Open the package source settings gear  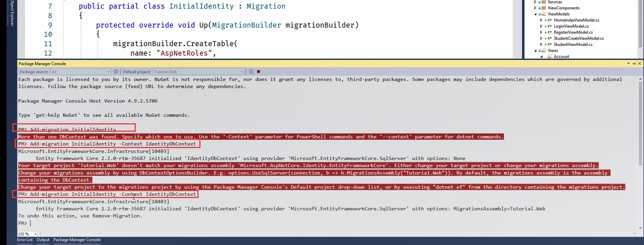point(116,72)
